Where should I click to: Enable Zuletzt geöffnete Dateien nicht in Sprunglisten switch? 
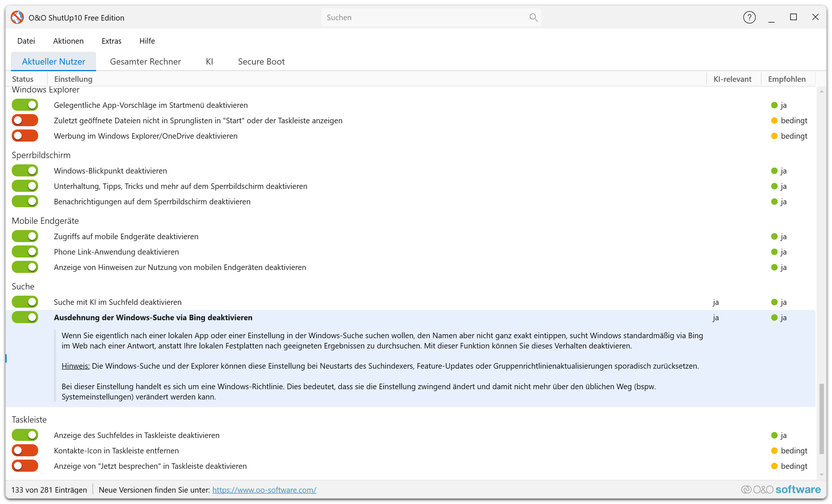25,120
